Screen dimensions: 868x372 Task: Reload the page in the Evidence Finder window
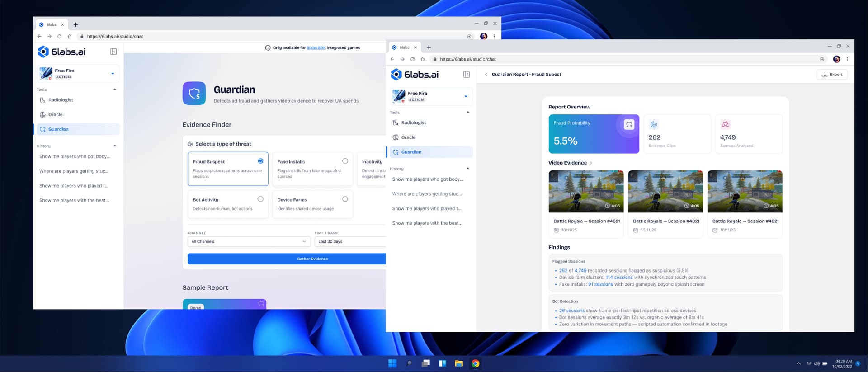tap(59, 36)
